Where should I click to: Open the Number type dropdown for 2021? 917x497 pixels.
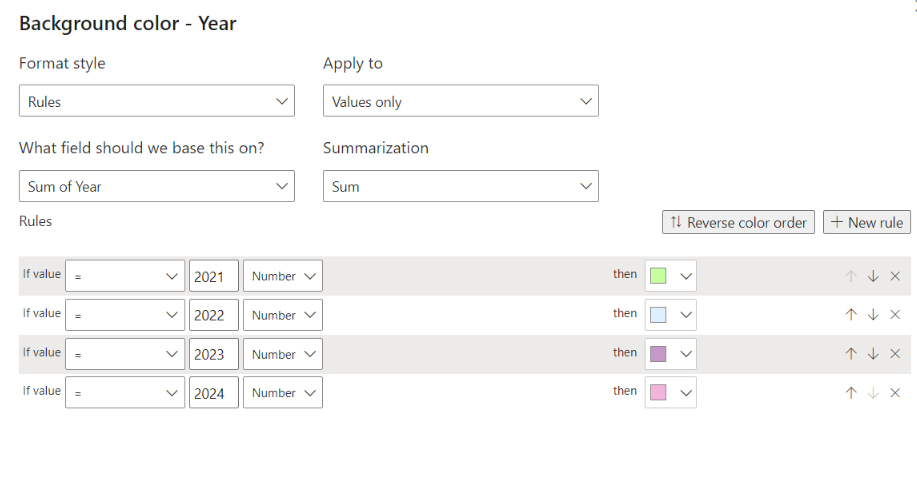pyautogui.click(x=283, y=276)
